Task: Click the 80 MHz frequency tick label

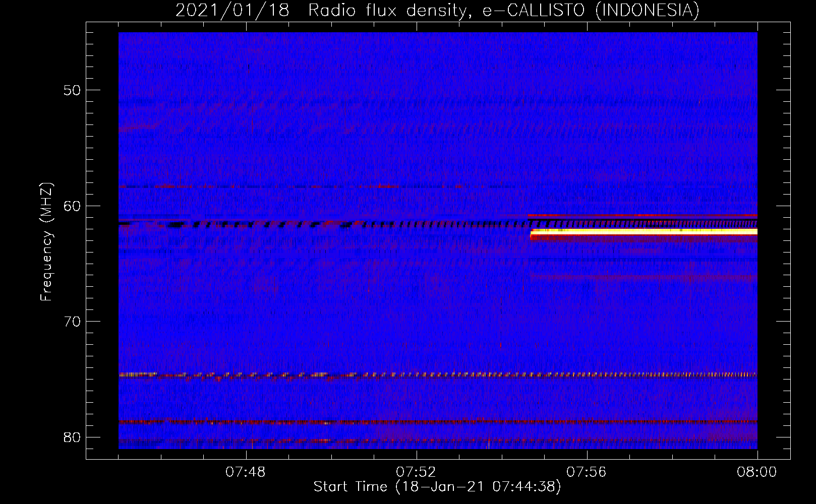Action: coord(73,436)
